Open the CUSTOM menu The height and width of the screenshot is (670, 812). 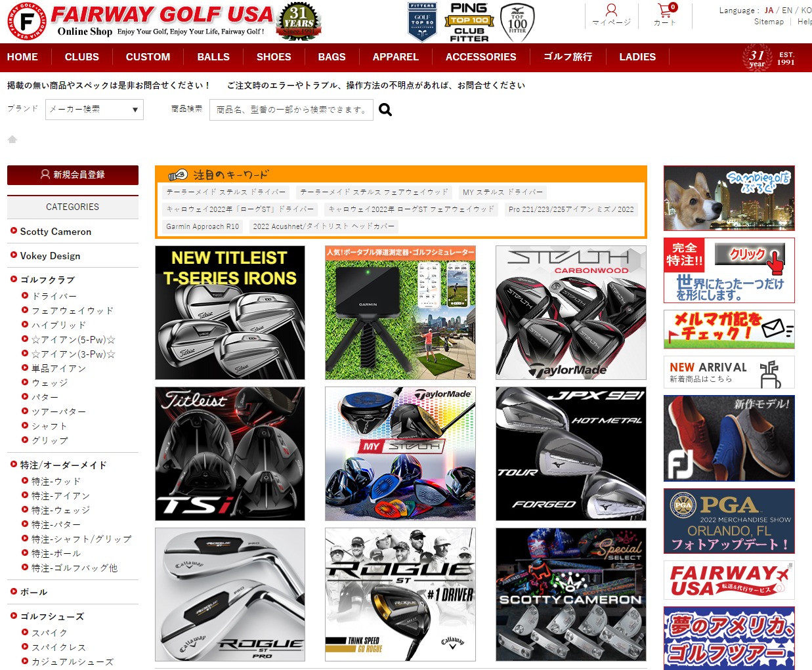click(148, 57)
